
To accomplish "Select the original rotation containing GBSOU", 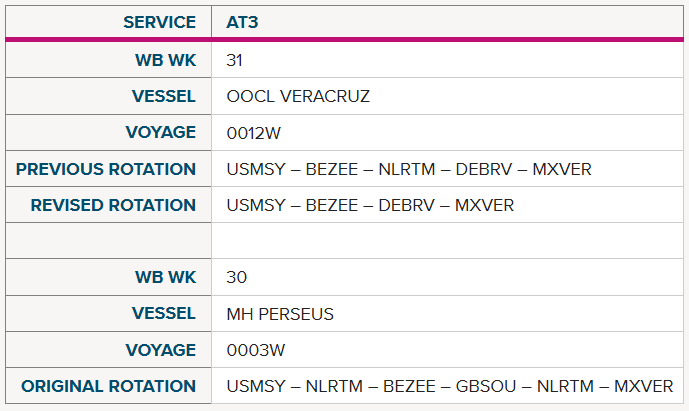I will (x=450, y=386).
